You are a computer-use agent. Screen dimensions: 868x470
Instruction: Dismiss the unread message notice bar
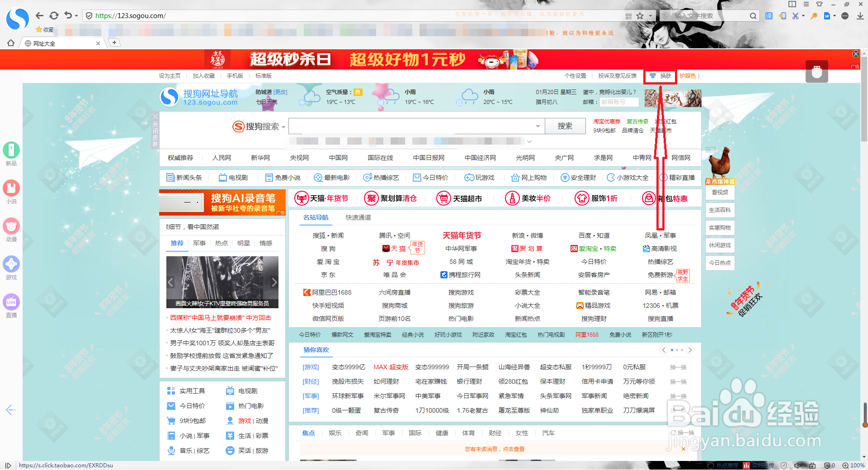[684, 449]
